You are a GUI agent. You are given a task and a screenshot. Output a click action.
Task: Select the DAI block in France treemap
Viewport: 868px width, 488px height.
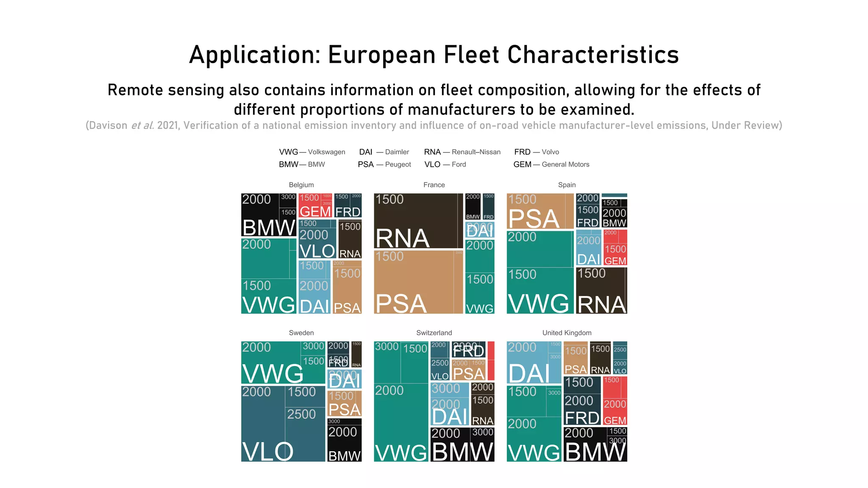480,230
